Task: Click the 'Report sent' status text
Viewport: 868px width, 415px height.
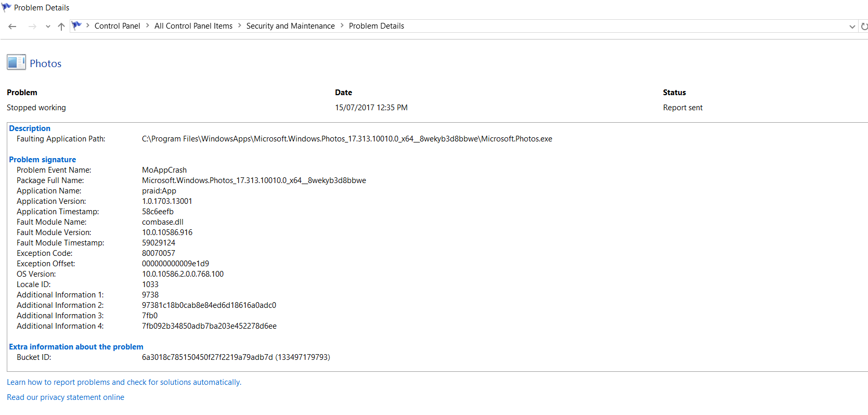Action: 683,108
